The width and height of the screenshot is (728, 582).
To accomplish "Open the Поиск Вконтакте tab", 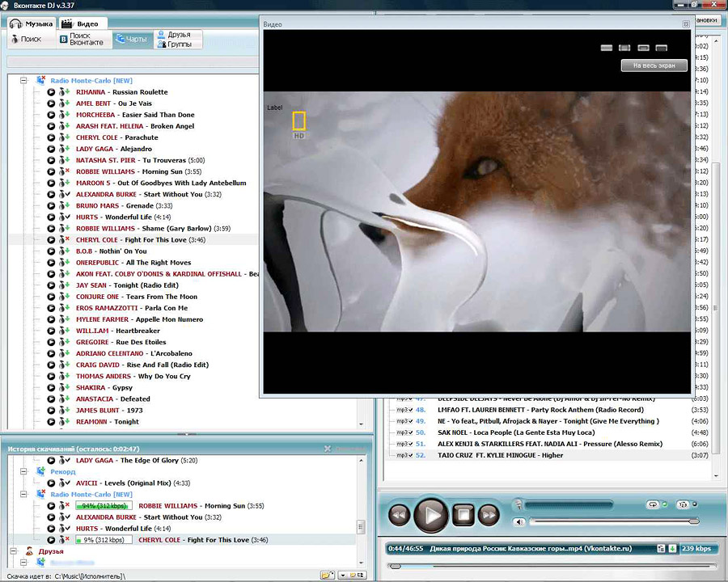I will pyautogui.click(x=81, y=39).
